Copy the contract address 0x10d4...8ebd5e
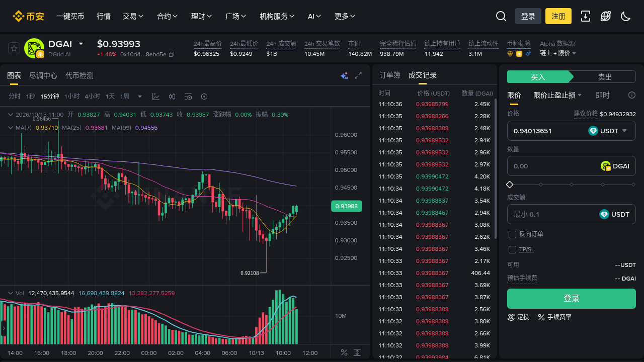644x362 pixels. point(172,54)
